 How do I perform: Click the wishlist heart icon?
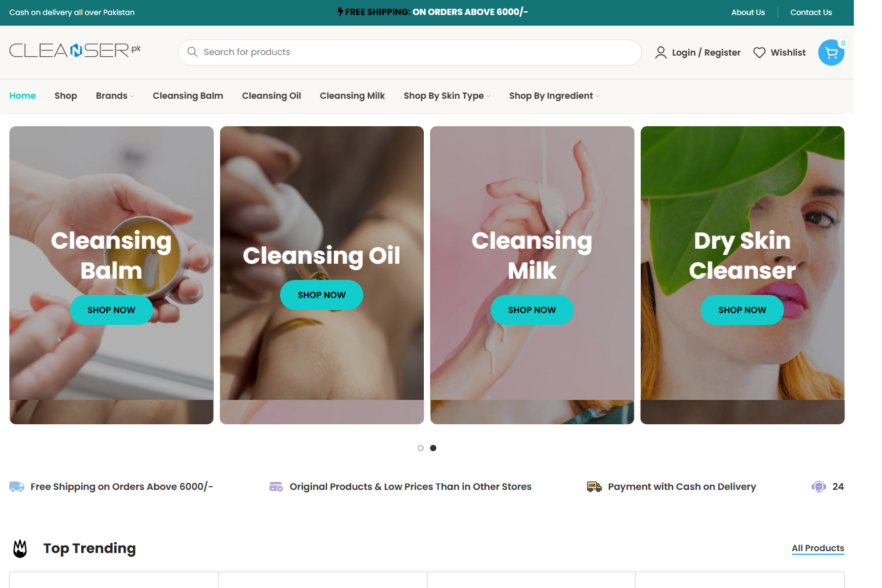759,52
